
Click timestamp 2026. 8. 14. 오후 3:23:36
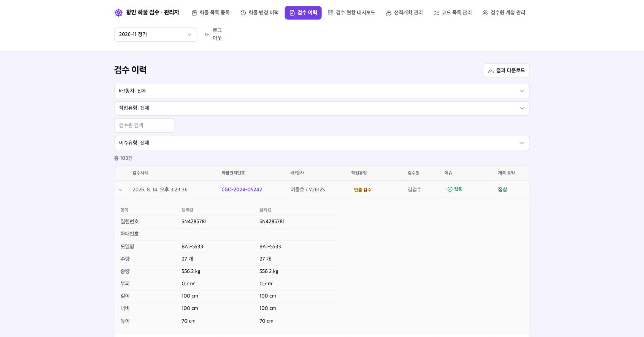pos(160,190)
